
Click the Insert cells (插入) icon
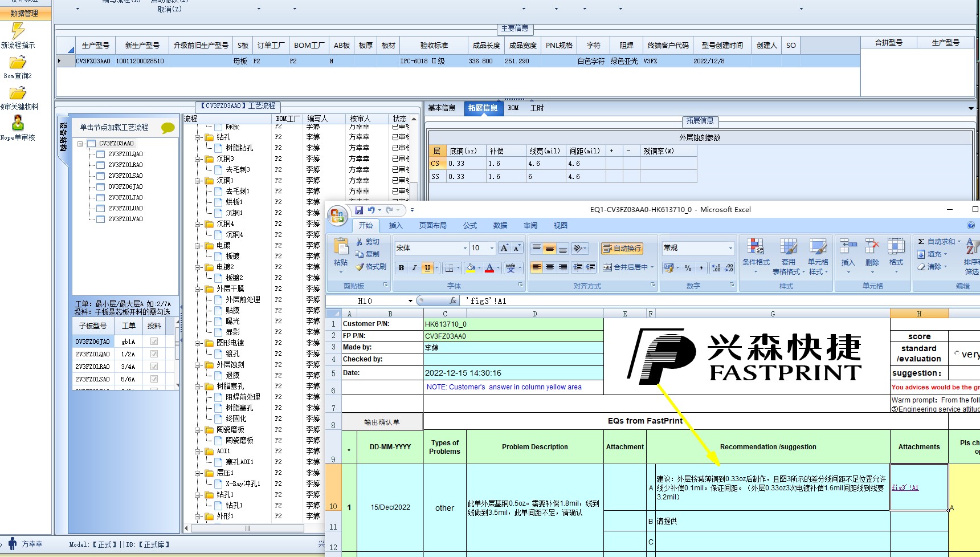pos(848,247)
